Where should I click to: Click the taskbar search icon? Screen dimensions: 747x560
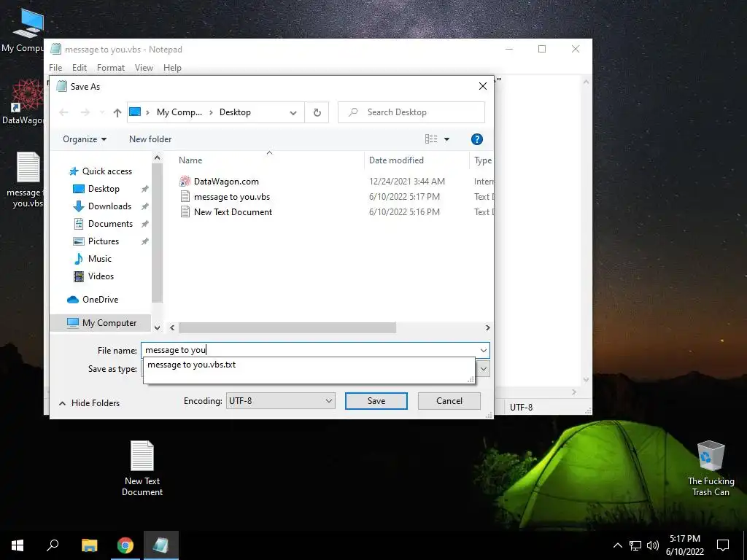coord(53,545)
